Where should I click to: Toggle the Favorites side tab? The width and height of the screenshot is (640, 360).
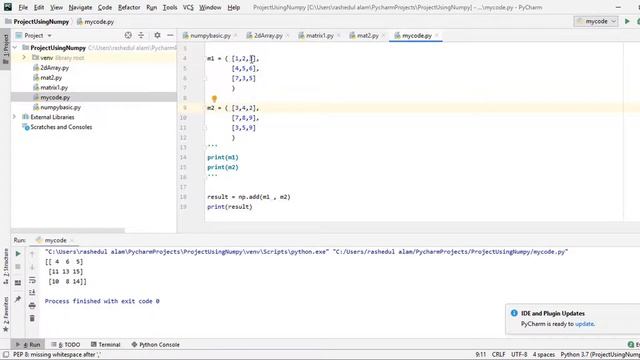(6, 315)
